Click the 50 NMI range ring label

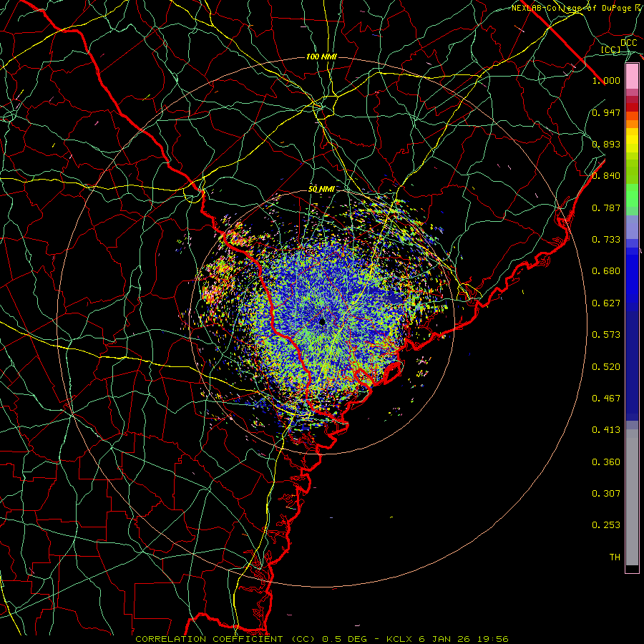[x=321, y=190]
